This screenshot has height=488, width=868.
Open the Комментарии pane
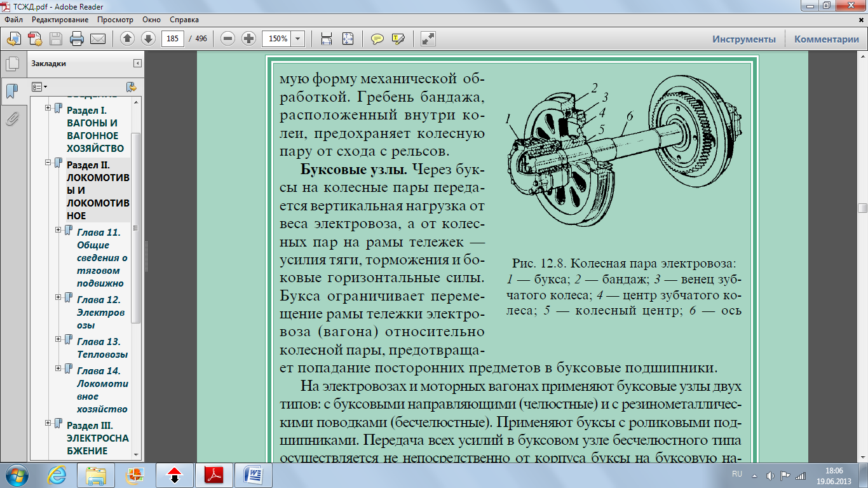(827, 39)
